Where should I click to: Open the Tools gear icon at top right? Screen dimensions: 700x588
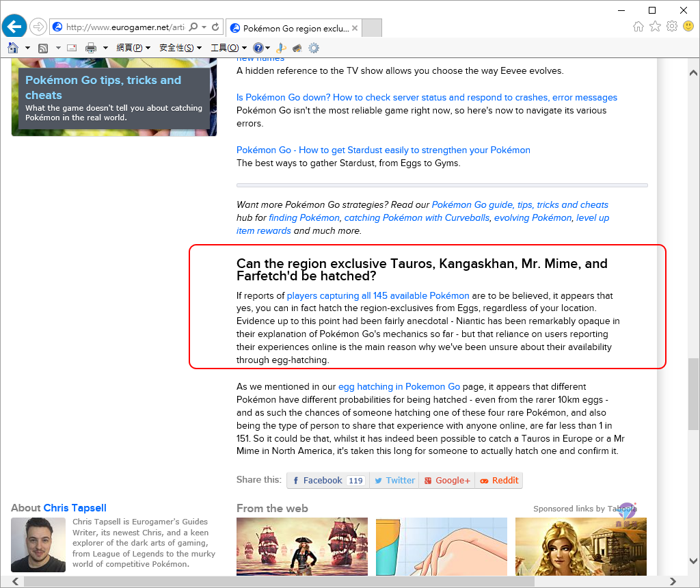coord(672,27)
